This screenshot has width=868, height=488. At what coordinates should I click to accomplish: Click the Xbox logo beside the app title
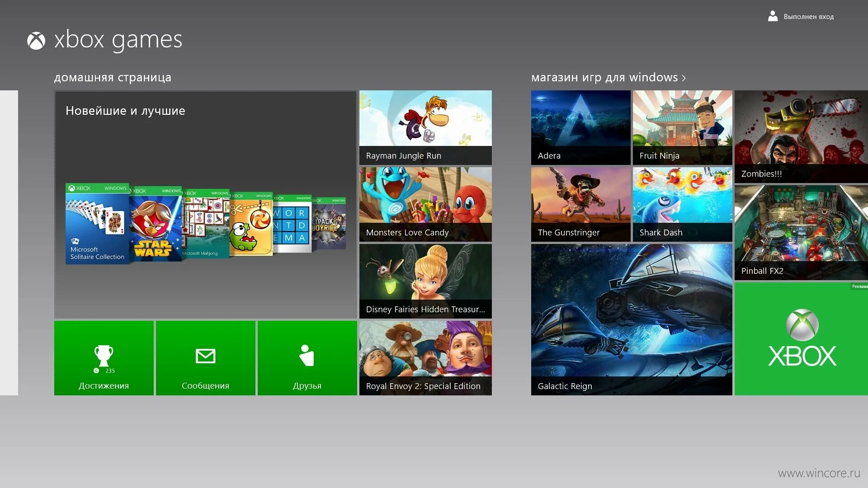click(36, 41)
